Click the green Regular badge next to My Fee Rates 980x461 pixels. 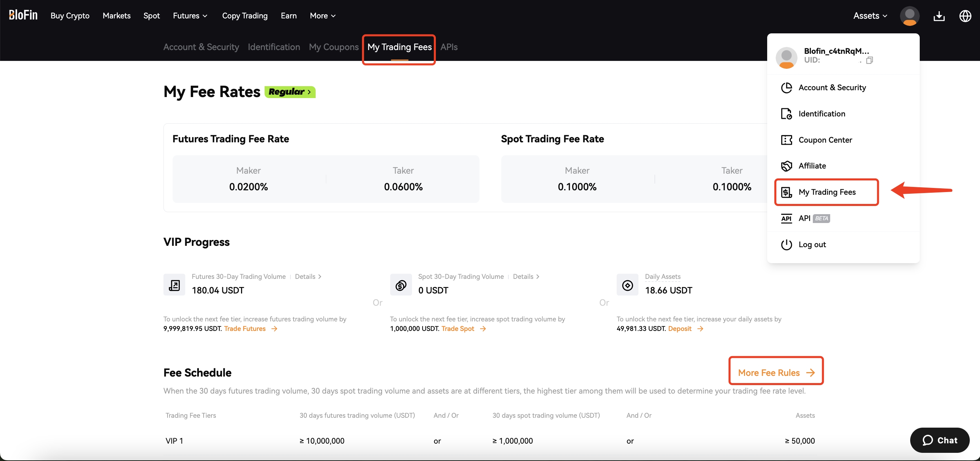coord(289,92)
